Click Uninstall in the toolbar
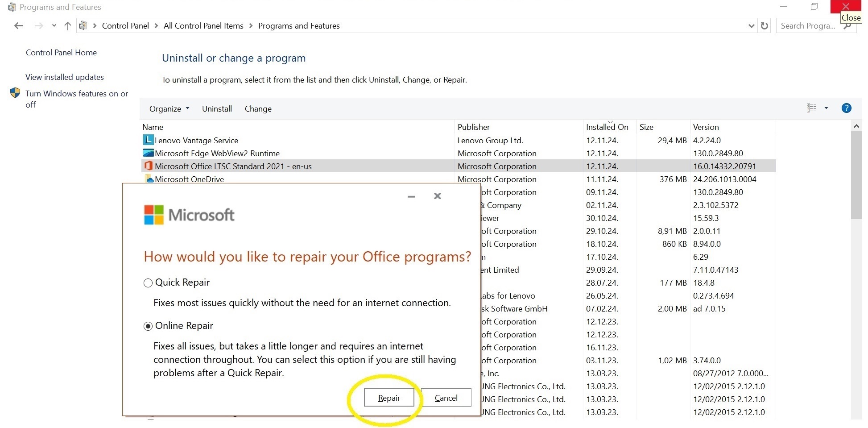Screen dimensions: 868x428 [217, 108]
